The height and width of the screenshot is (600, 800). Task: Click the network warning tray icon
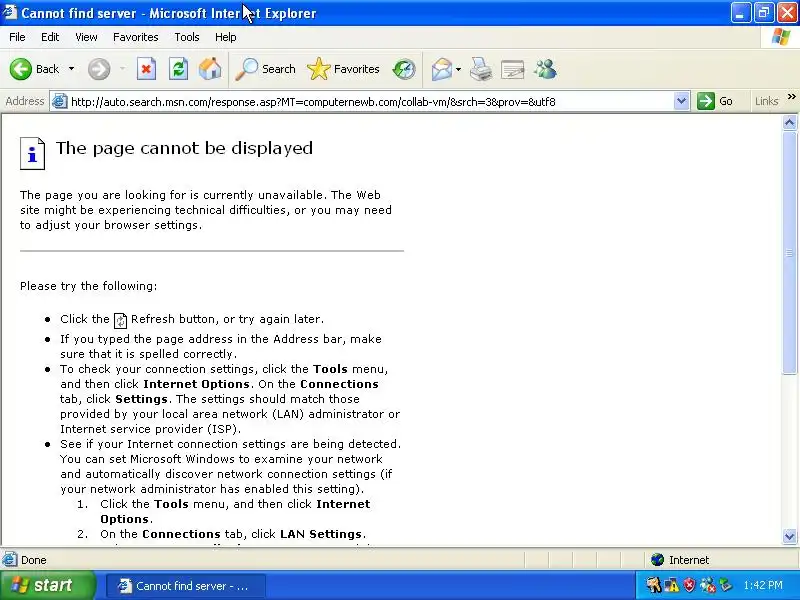[672, 585]
